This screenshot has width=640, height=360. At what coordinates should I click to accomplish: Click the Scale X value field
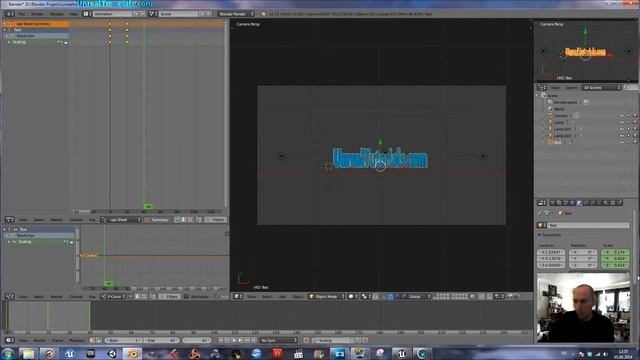pos(615,252)
